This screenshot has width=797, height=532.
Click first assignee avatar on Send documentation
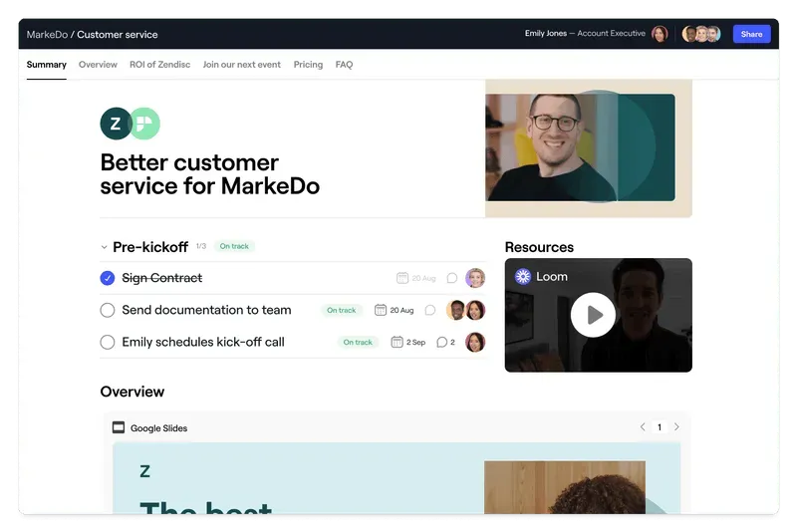(x=456, y=310)
